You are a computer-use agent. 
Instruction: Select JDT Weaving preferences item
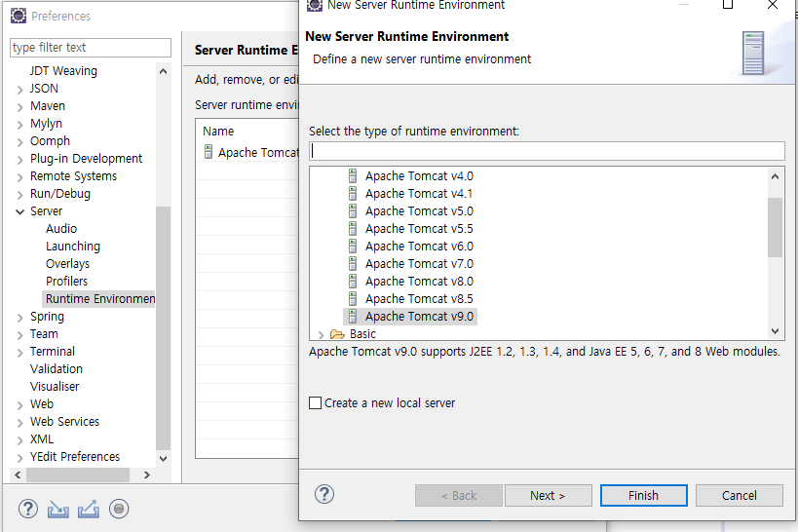point(63,71)
